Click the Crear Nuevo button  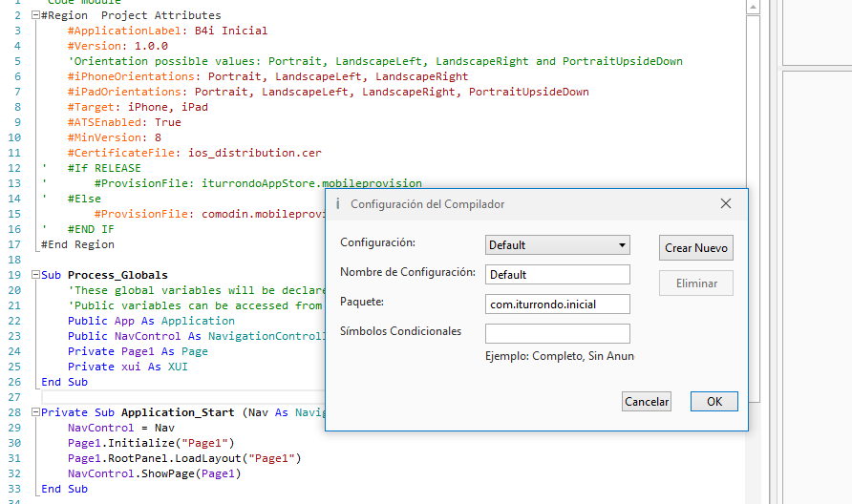696,248
